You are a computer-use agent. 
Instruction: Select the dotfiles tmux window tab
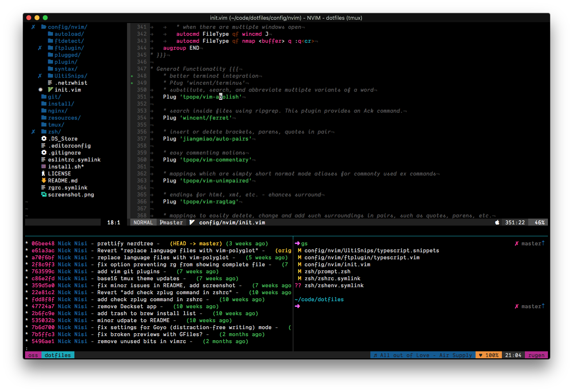point(58,355)
